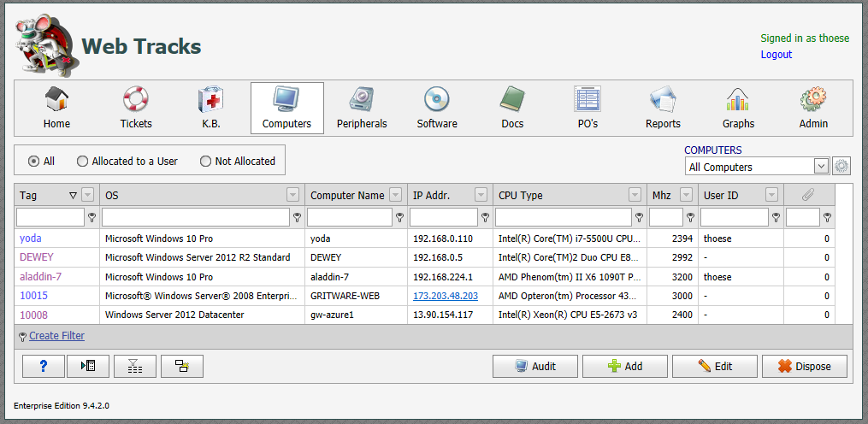
Task: Open the 173.203.48.203 IP link
Action: coord(446,296)
